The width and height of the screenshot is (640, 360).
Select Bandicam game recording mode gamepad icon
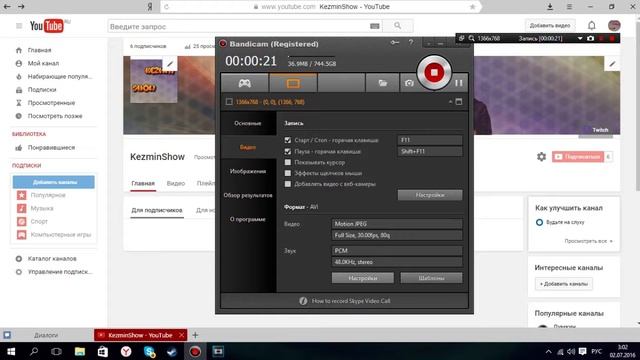(244, 83)
